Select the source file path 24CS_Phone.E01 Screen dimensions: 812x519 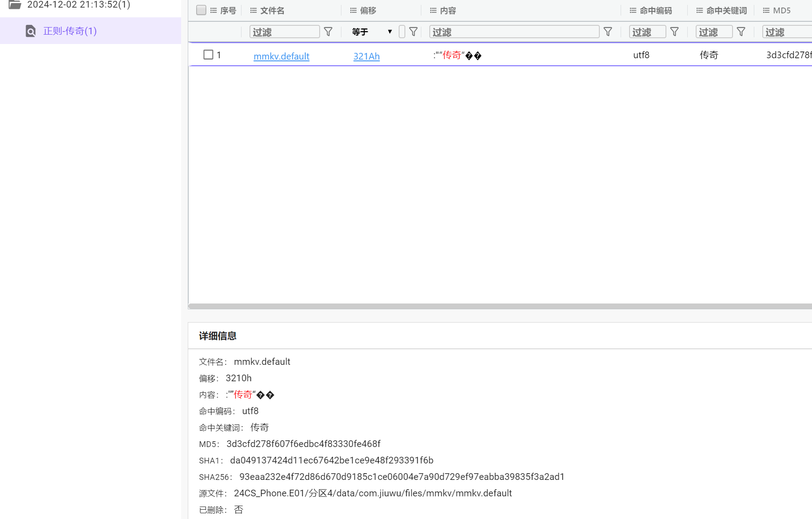(x=373, y=493)
